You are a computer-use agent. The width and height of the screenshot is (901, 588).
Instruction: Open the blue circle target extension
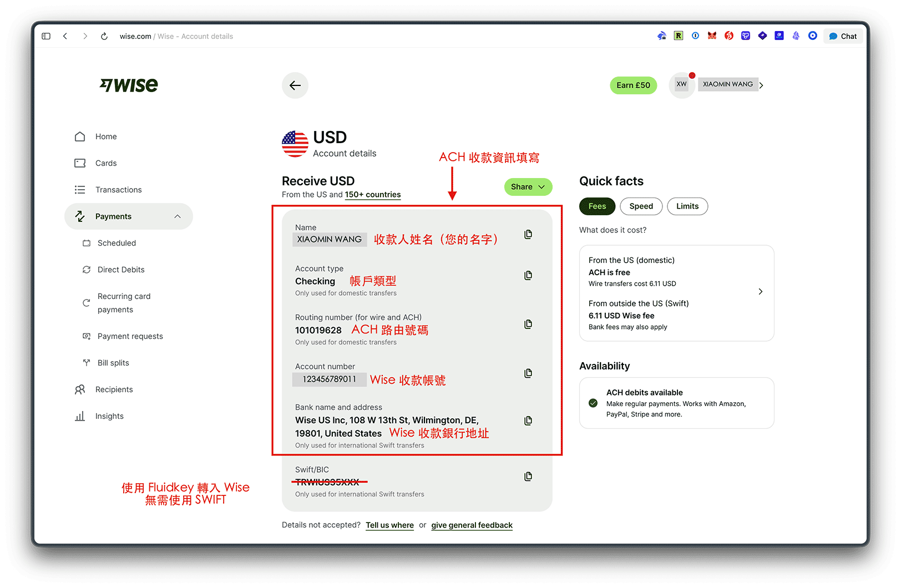coord(813,36)
